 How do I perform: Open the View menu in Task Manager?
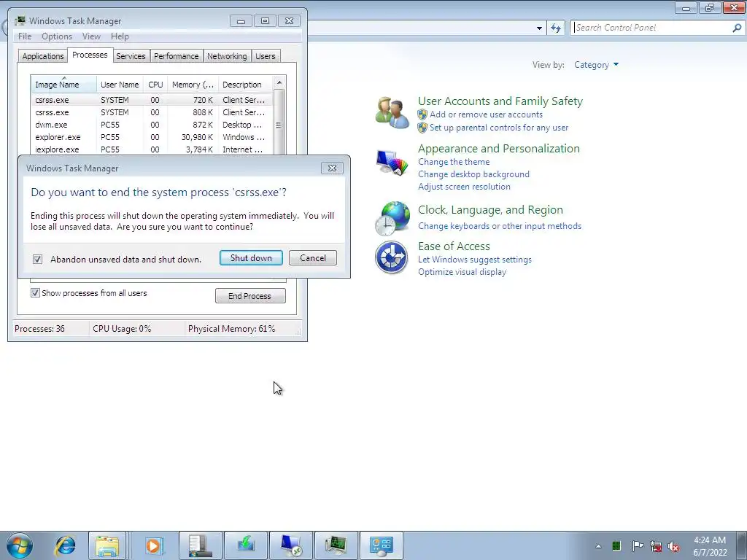pos(91,36)
